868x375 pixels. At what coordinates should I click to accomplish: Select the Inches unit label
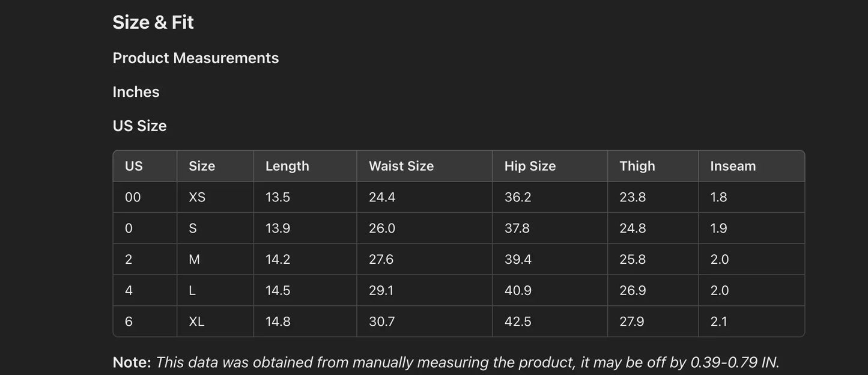(136, 92)
